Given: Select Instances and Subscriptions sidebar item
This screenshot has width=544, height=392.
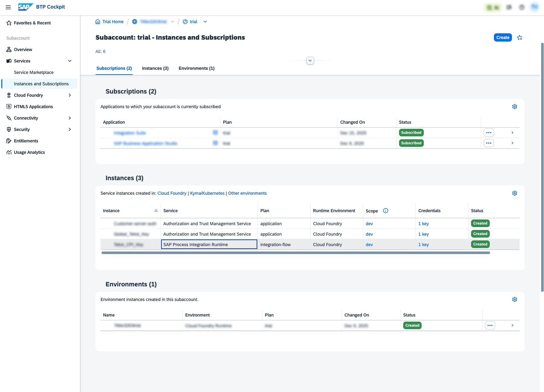Looking at the screenshot, I should [x=39, y=84].
